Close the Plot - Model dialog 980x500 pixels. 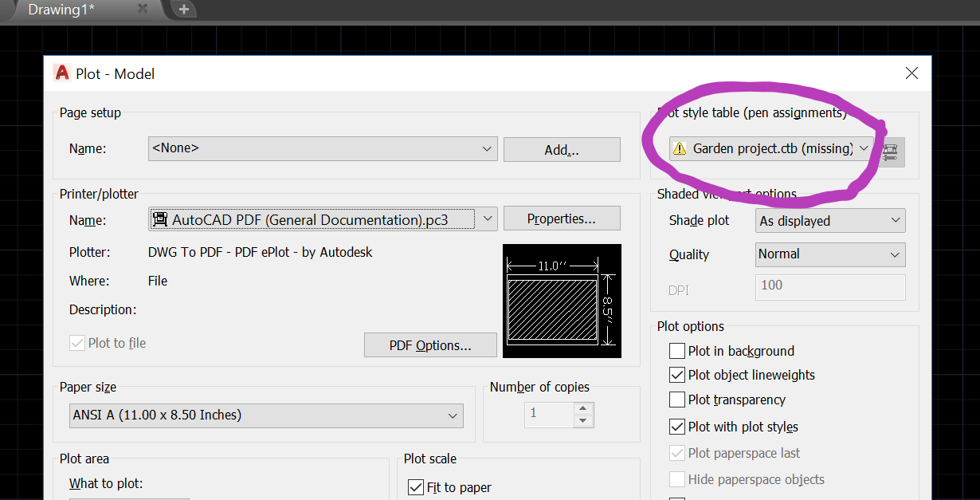point(912,73)
